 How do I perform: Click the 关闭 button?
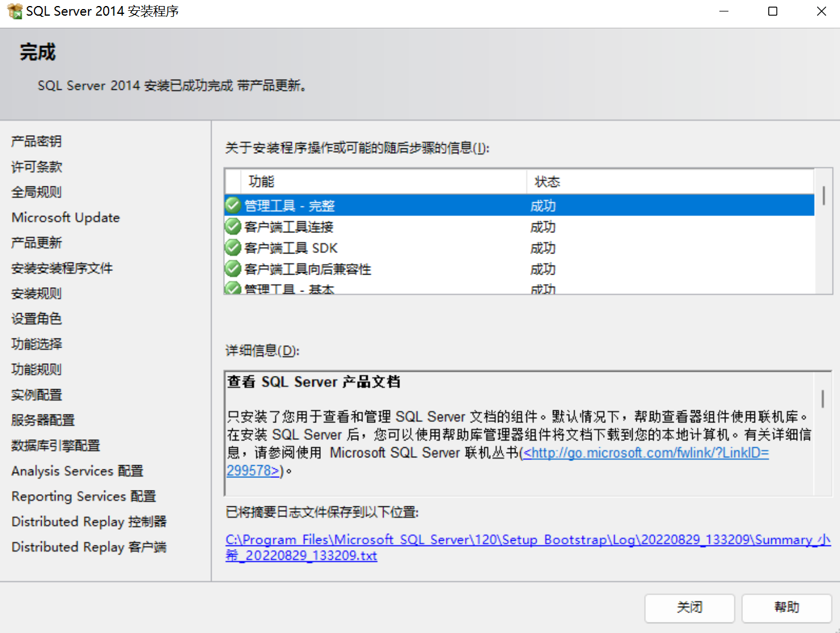click(x=689, y=608)
